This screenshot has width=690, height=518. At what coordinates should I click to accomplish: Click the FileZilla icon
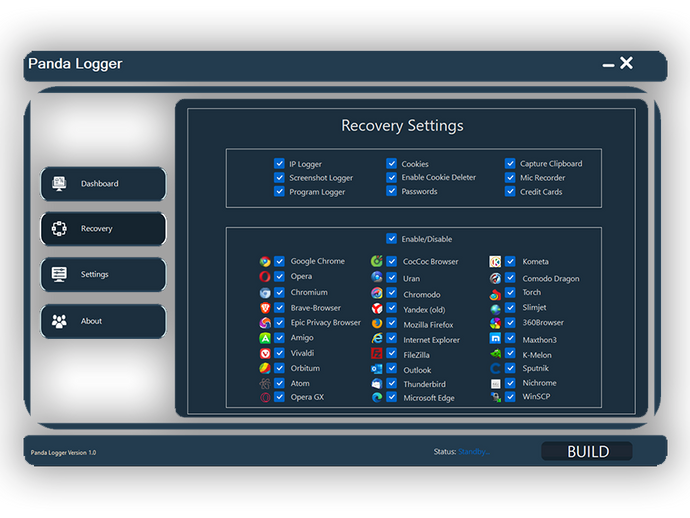(x=377, y=353)
